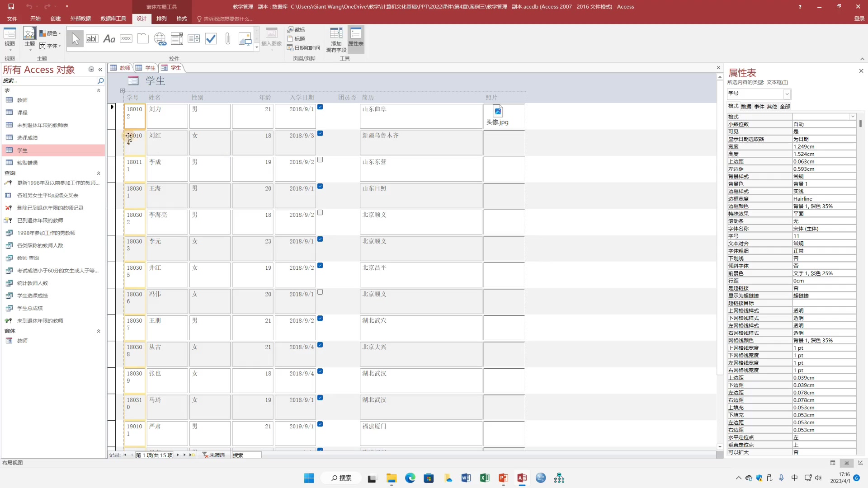The height and width of the screenshot is (488, 868).
Task: Open Access from the Windows taskbar
Action: (522, 478)
